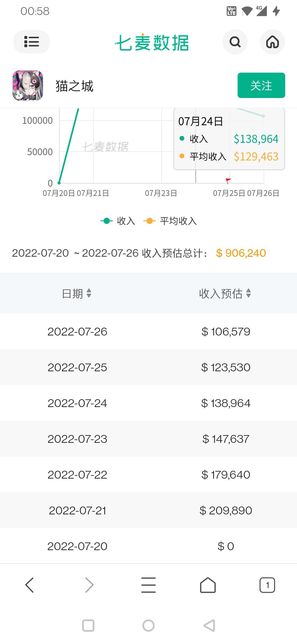Open the 猫之城 app icon thumbnail

point(28,85)
